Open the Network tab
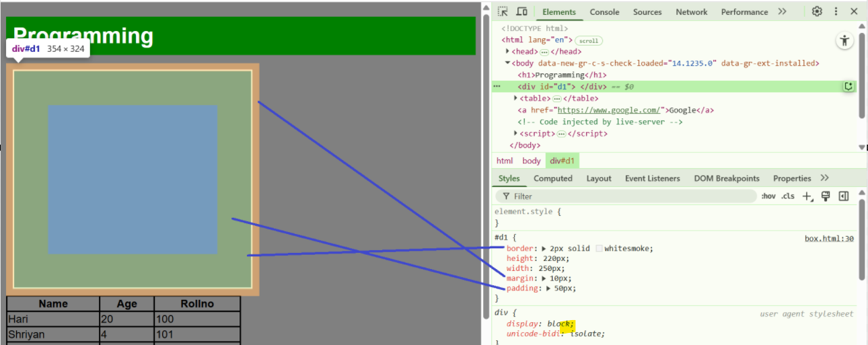 coord(692,12)
